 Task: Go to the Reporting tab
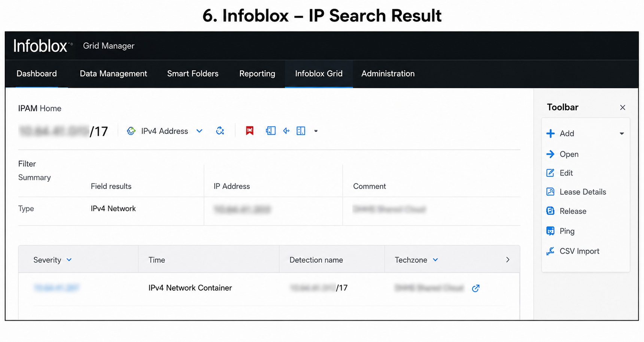[x=257, y=74]
